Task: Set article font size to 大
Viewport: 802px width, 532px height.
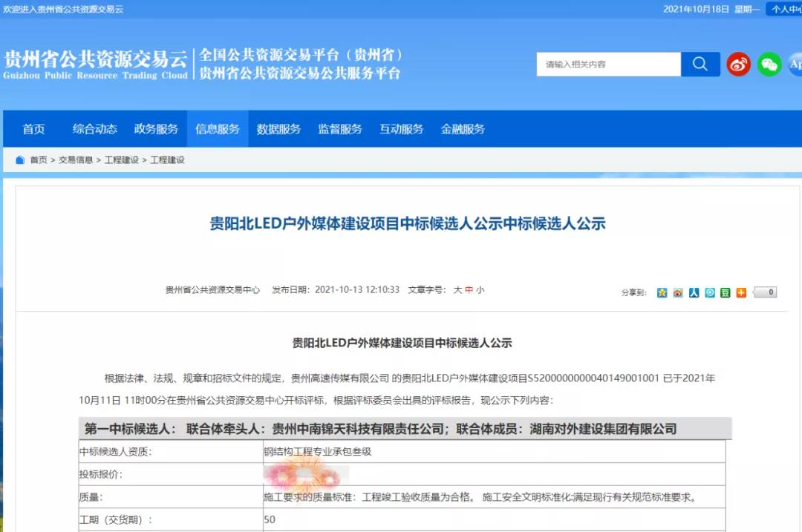Action: [457, 290]
